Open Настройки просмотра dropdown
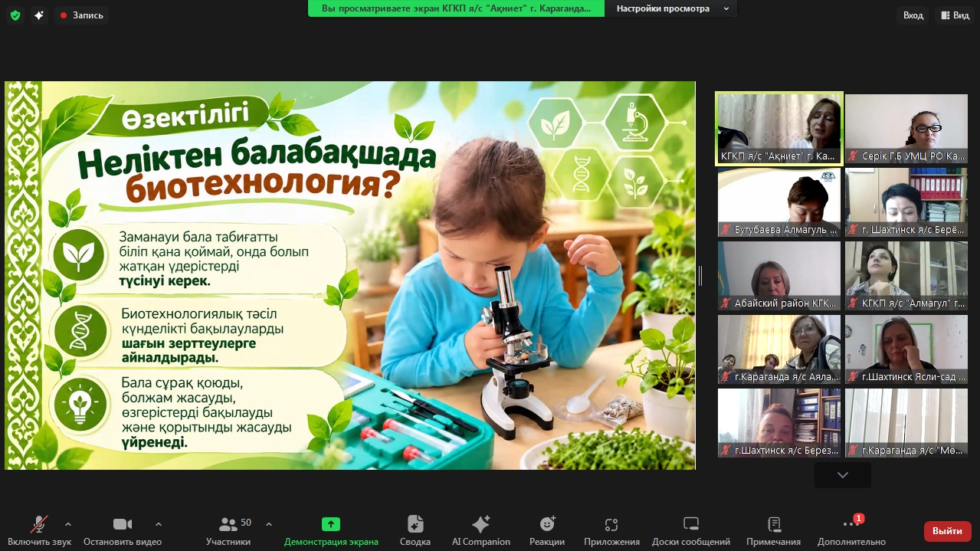 coord(670,8)
